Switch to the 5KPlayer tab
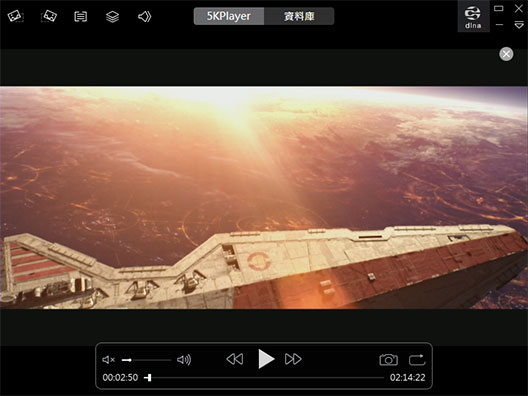 pos(229,16)
